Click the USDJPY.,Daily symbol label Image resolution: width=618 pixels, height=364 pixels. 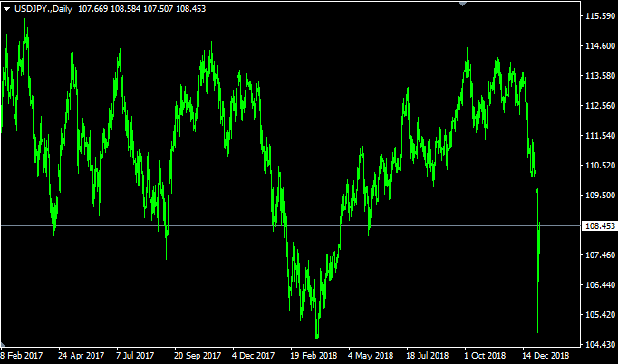point(43,9)
